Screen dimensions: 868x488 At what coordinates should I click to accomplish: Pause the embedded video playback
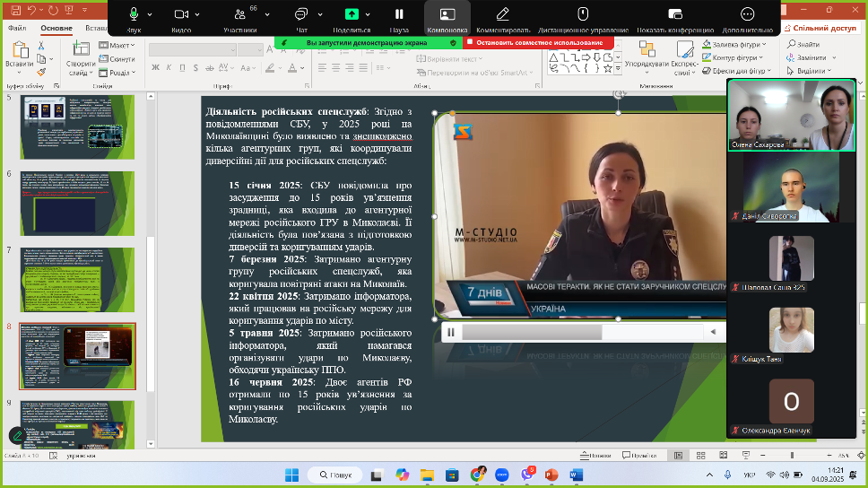point(451,332)
